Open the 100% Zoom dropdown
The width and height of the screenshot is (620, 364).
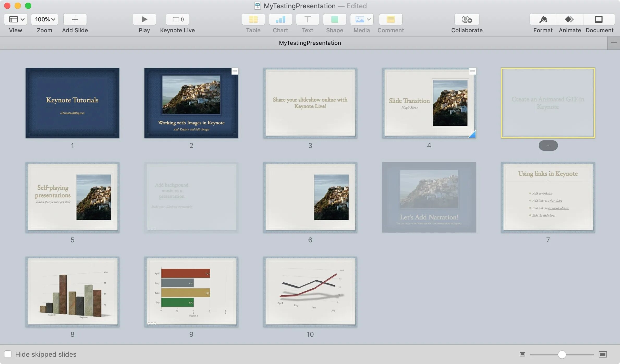pyautogui.click(x=45, y=19)
